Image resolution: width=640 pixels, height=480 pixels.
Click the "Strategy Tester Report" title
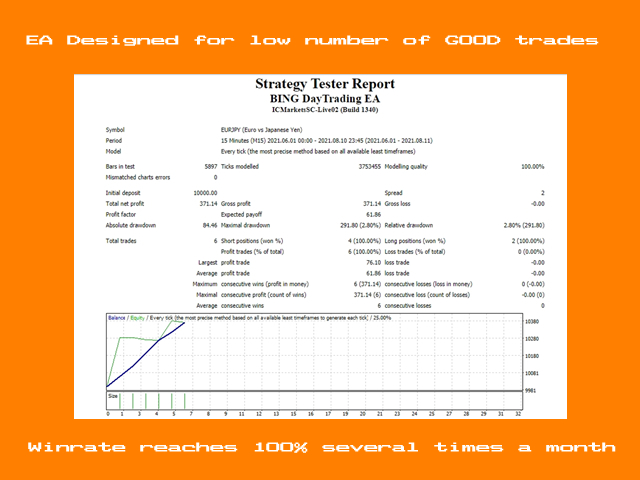pos(325,84)
